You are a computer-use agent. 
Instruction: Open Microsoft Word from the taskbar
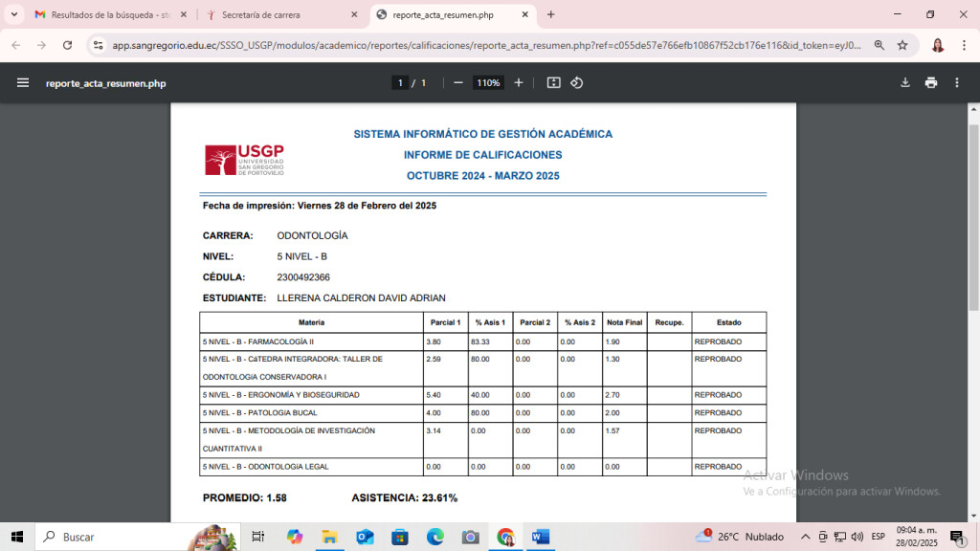coord(540,537)
